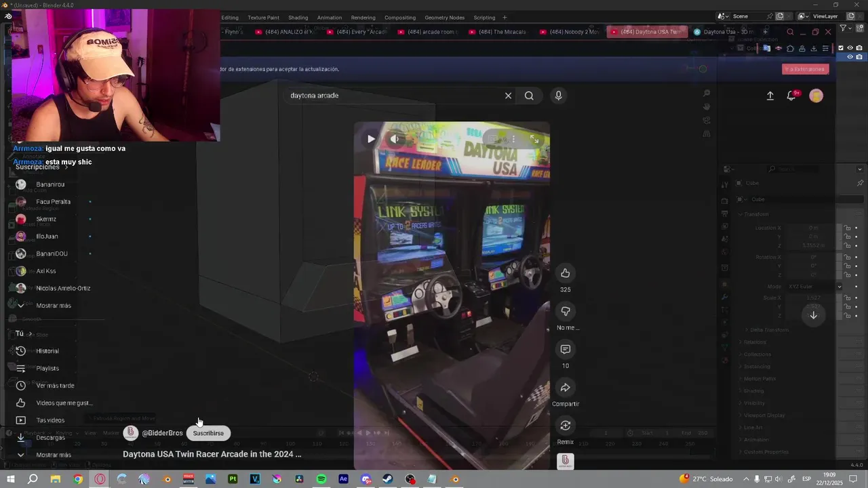
Task: Open fullscreen for the Daytona short
Action: click(534, 139)
